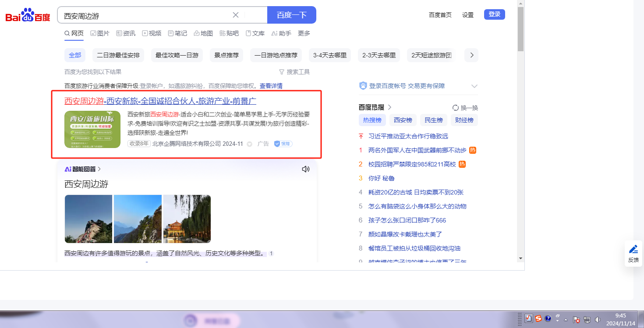Select the 全部 filter chip

click(x=75, y=55)
